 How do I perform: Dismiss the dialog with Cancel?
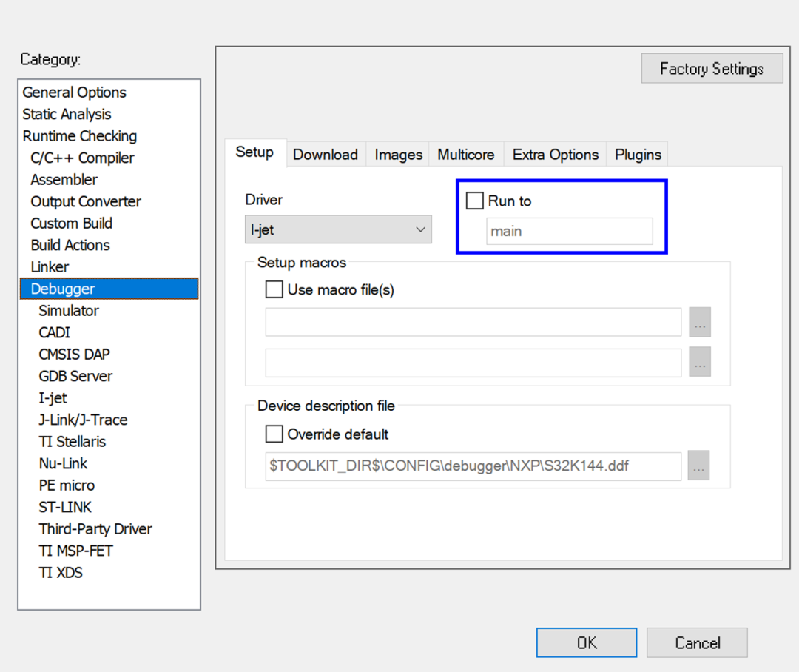tap(696, 642)
